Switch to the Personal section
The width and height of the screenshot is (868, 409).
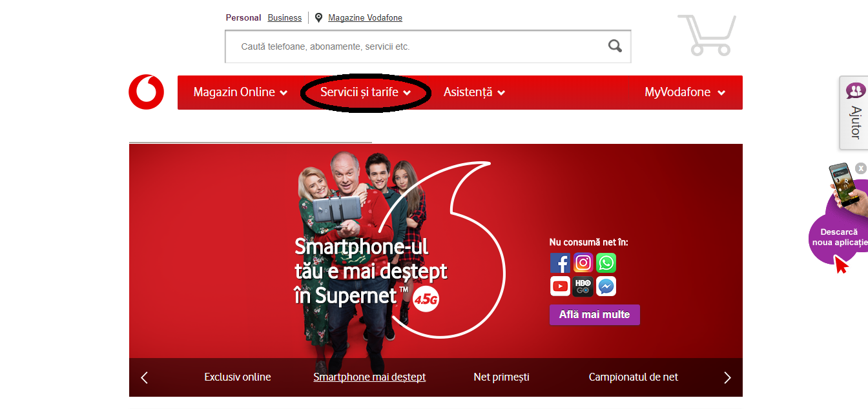(x=243, y=18)
